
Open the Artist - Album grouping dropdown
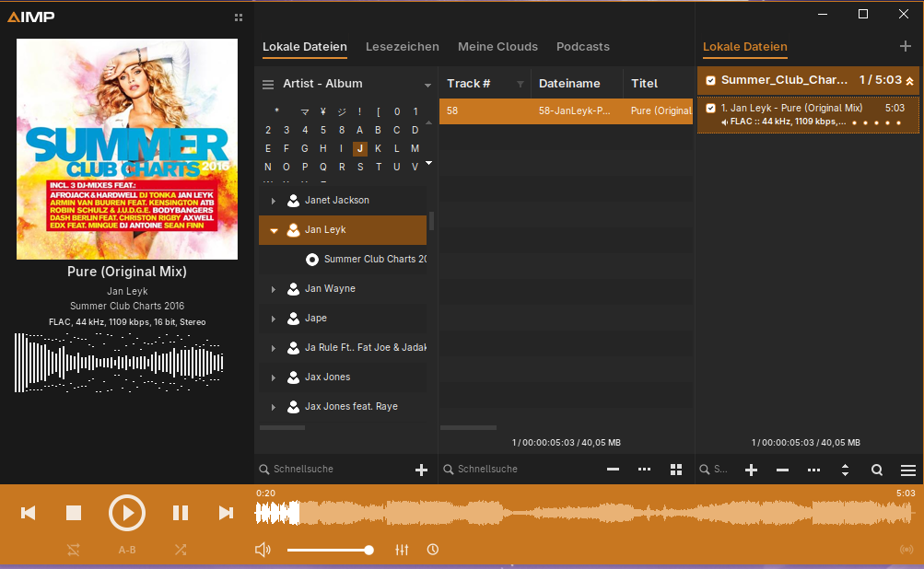(x=427, y=85)
